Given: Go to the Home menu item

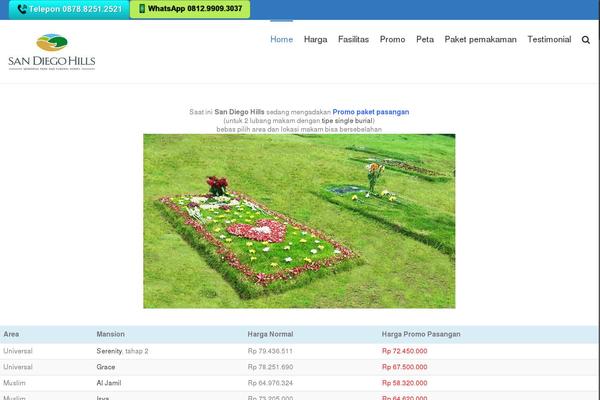Looking at the screenshot, I should point(282,39).
